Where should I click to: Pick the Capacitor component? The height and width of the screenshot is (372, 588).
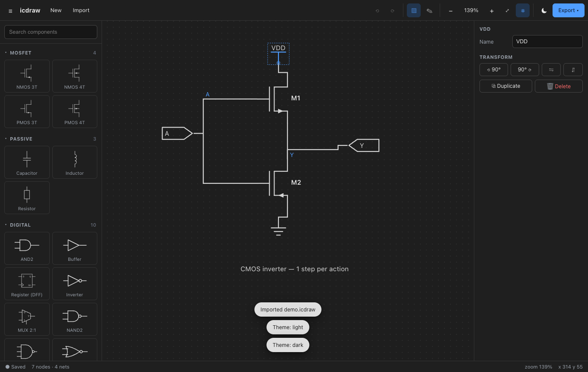tap(27, 162)
